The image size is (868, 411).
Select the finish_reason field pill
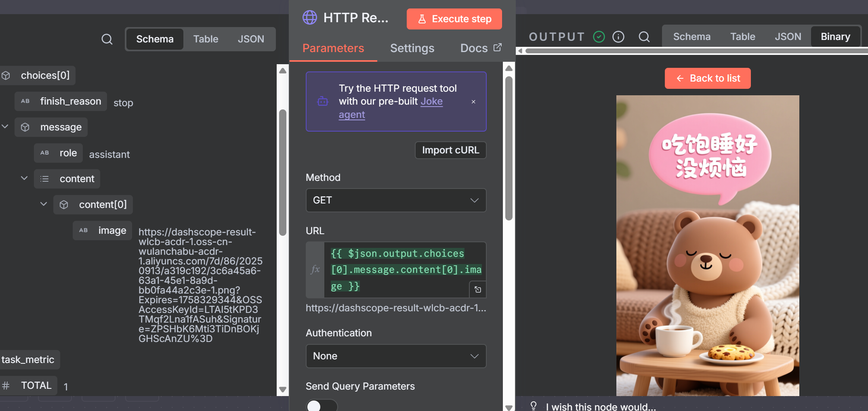[x=61, y=101]
